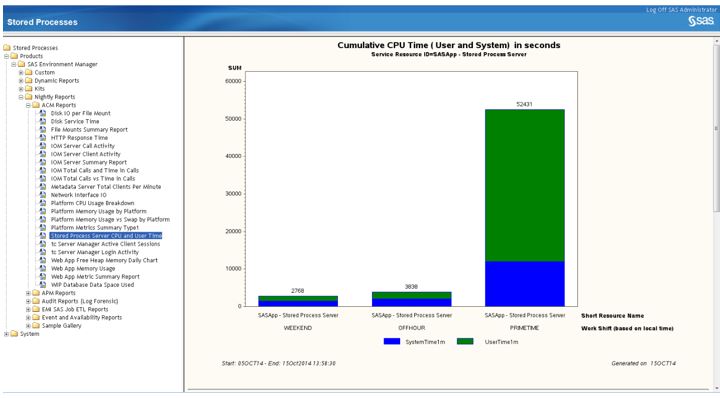Viewport: 720px width, 398px height.
Task: Click the System folder icon
Action: (14, 334)
